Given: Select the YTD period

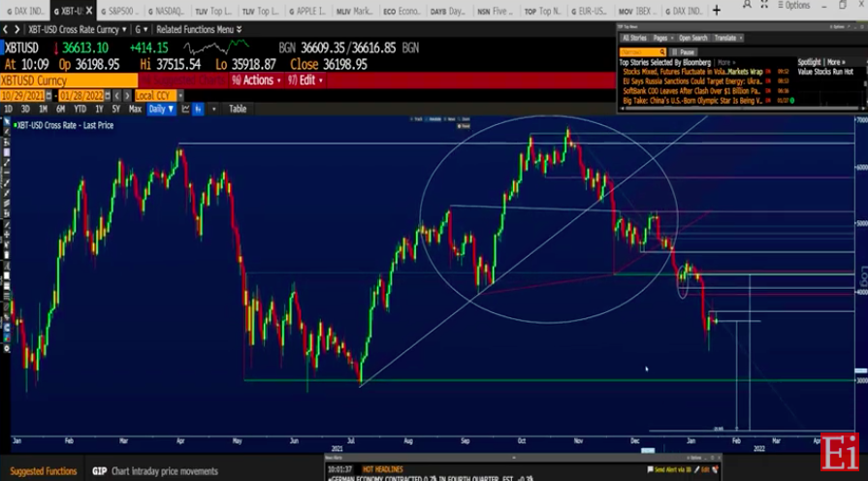Looking at the screenshot, I should click(80, 109).
